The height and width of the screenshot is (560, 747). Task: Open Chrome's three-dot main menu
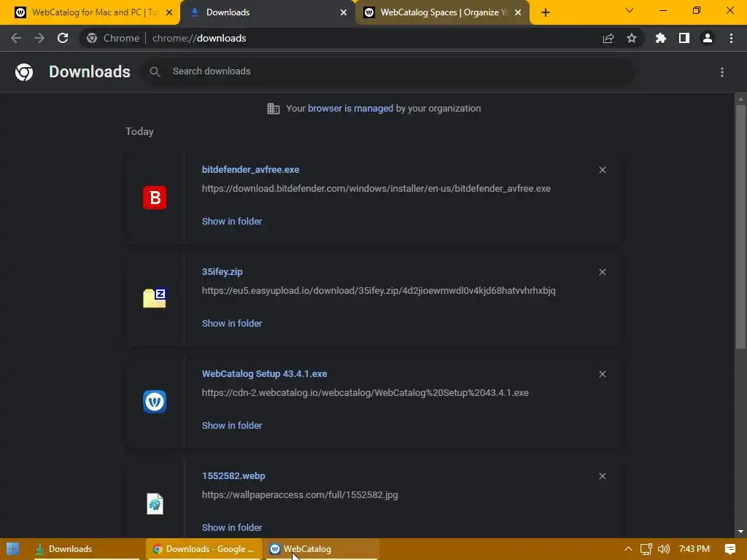point(731,38)
